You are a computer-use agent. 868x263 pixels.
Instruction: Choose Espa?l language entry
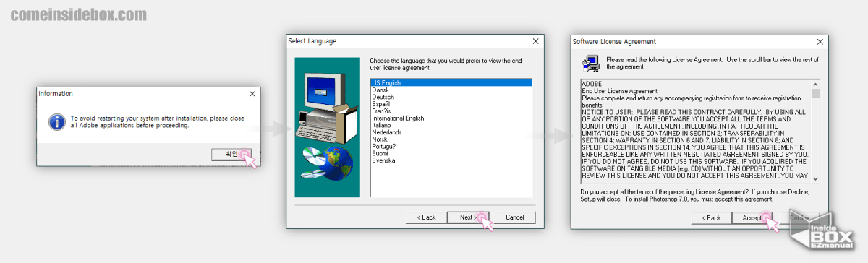pos(382,104)
